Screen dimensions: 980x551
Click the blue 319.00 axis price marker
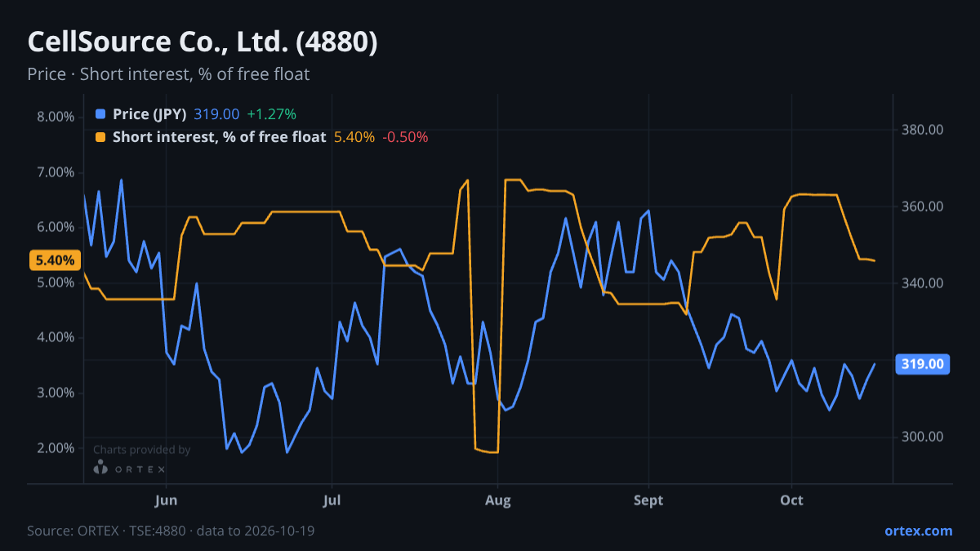(x=923, y=364)
